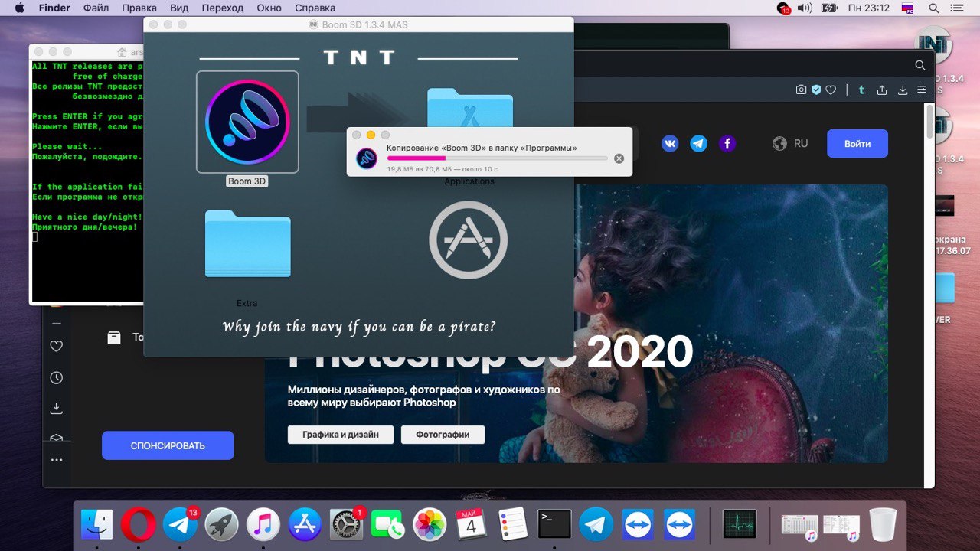Open history clock in browser sidebar

(x=56, y=378)
